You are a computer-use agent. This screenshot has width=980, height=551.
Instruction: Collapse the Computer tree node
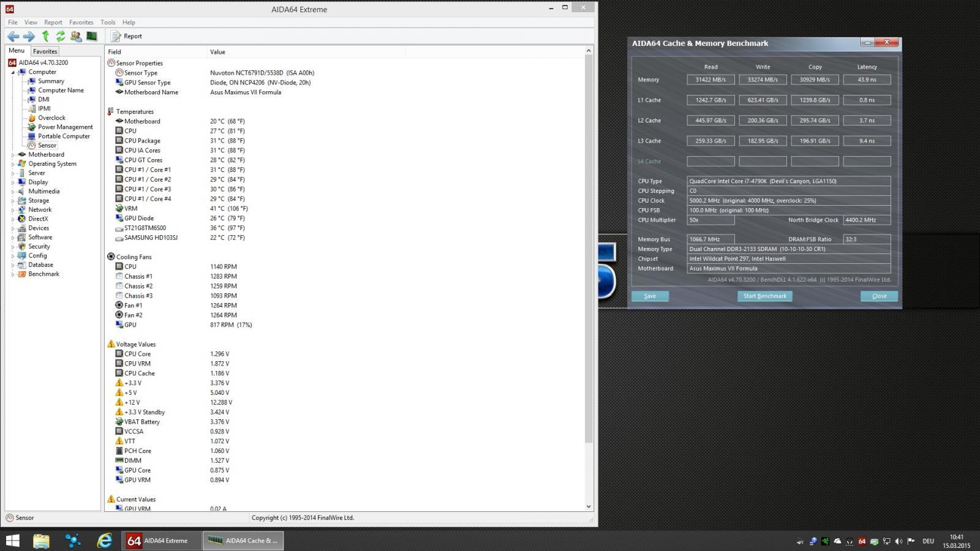[x=12, y=72]
